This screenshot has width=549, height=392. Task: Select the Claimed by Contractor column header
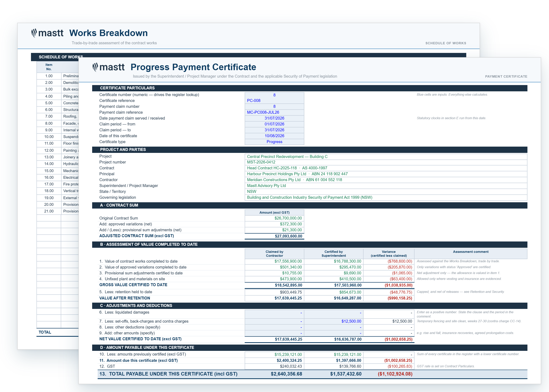[274, 254]
